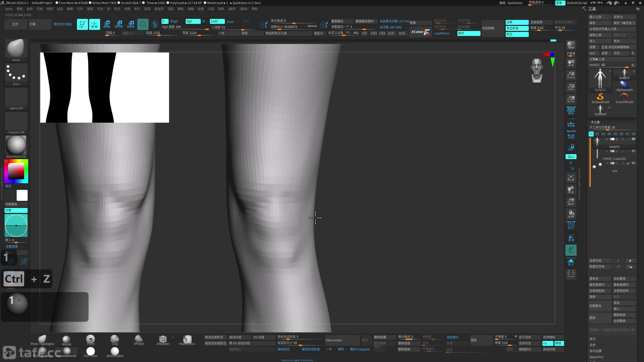Toggle Edit mode button
This screenshot has width=644, height=362.
pos(82,24)
